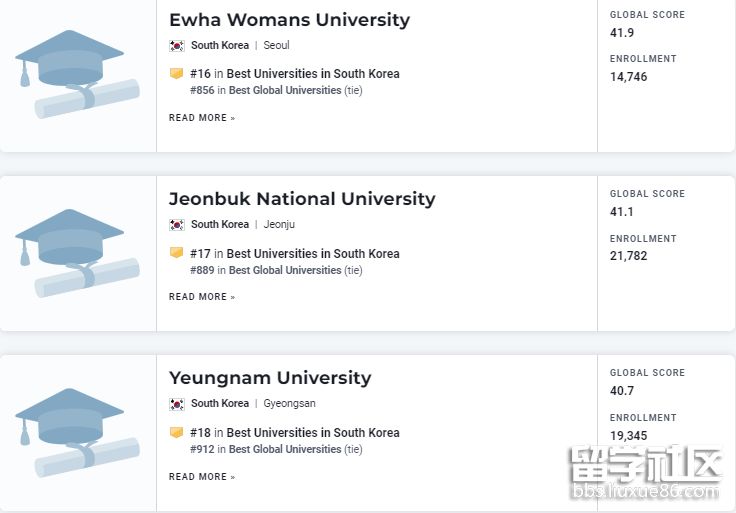Open Jeonbuk's #889 Best Global Universities ranking link
The height and width of the screenshot is (513, 736).
[284, 270]
